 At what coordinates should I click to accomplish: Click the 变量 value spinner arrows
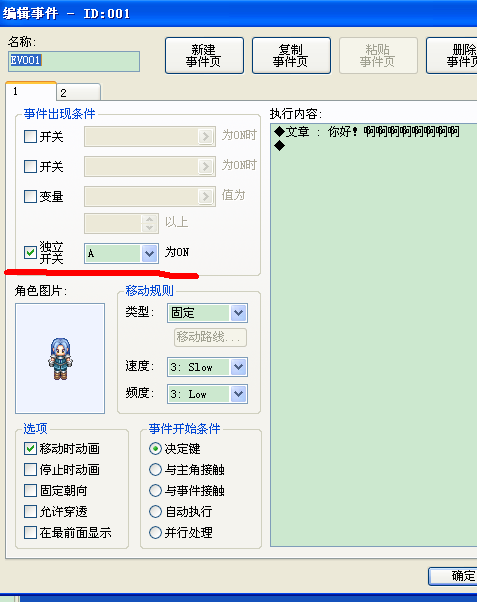tap(149, 223)
